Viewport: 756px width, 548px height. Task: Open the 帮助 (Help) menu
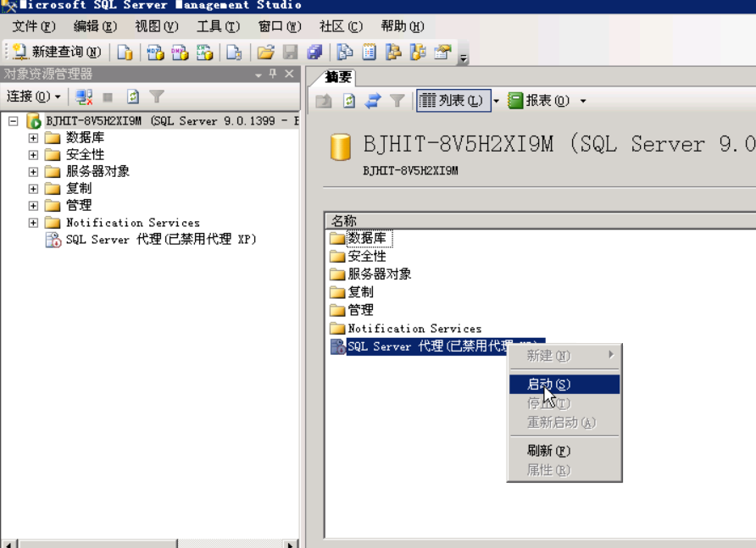point(403,26)
